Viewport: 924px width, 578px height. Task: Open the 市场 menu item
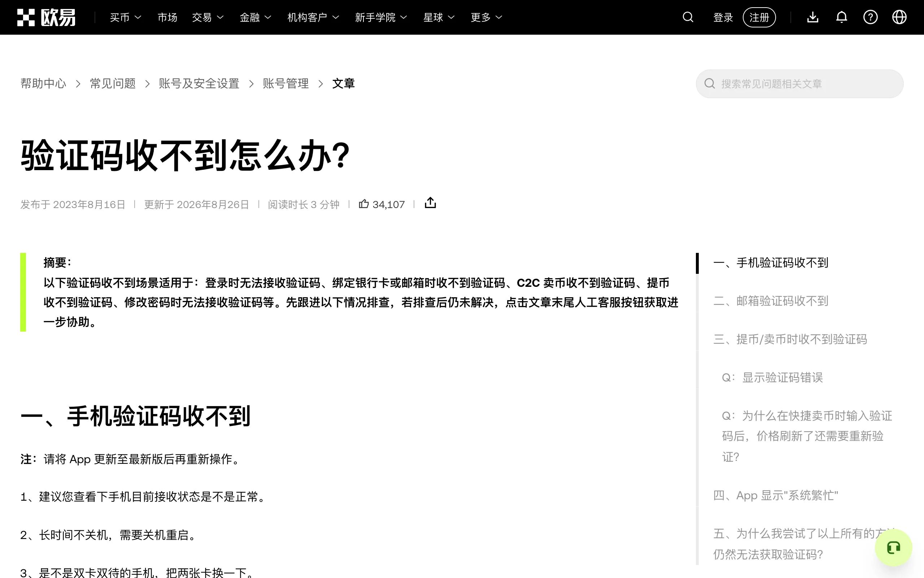[x=167, y=17]
